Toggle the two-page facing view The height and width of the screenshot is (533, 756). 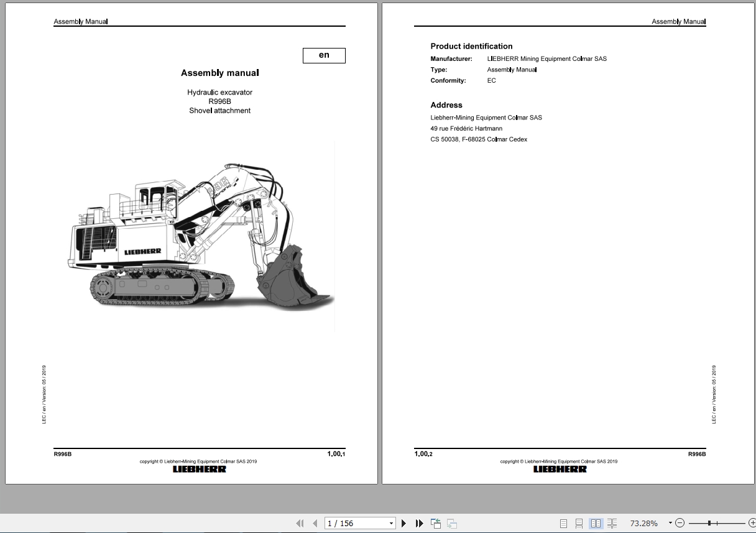click(596, 523)
